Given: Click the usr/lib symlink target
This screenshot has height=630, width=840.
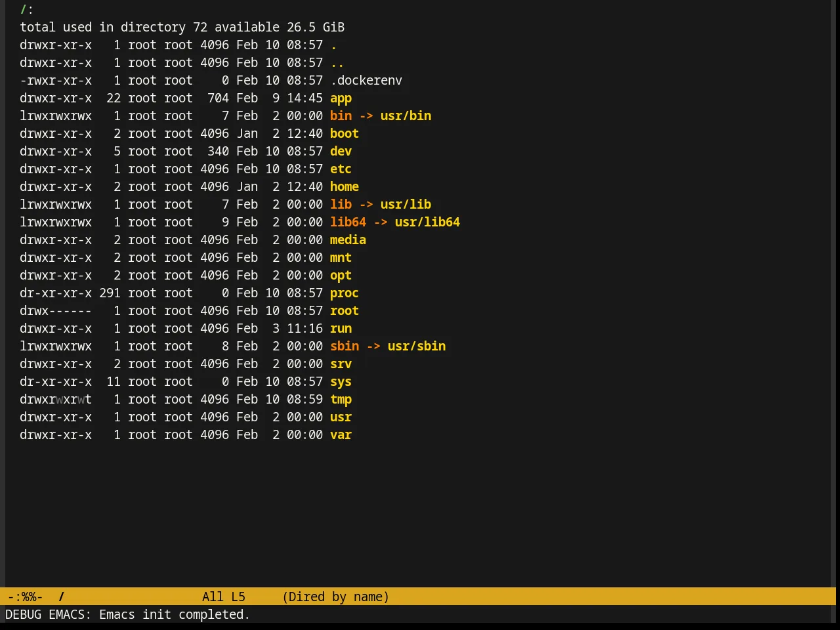Looking at the screenshot, I should (406, 205).
